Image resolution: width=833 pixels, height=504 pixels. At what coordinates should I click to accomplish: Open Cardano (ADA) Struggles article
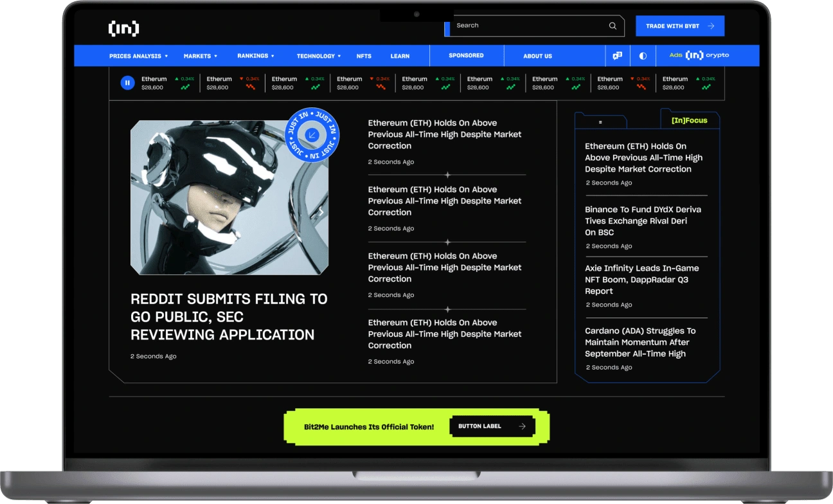point(640,342)
